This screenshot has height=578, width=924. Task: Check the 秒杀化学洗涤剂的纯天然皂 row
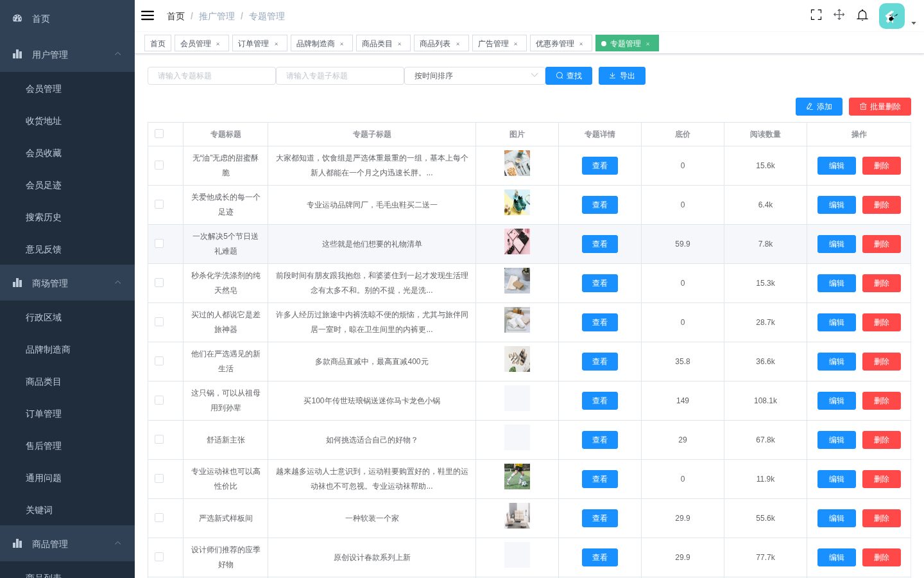(x=159, y=283)
